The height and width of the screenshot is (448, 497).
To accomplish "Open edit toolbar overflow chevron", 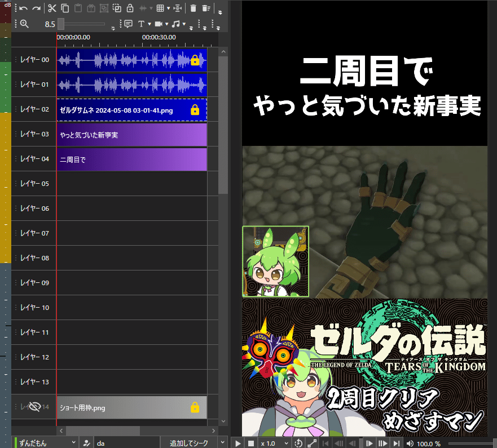I will click(220, 12).
